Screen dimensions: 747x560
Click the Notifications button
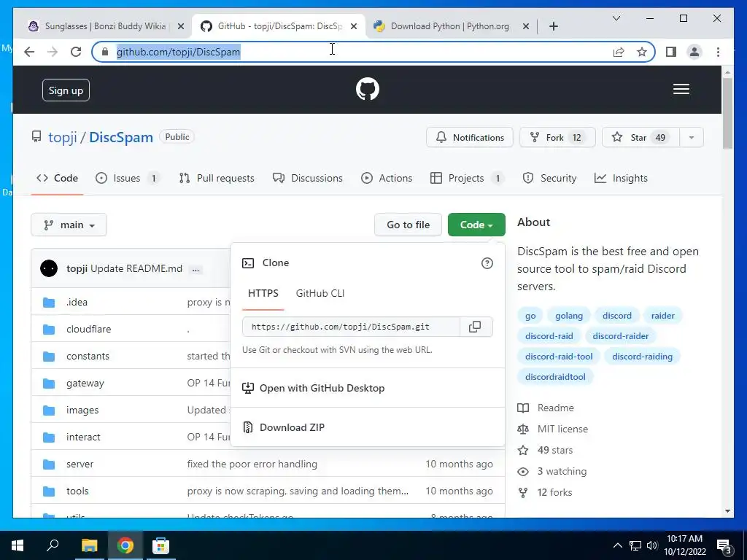pyautogui.click(x=470, y=138)
